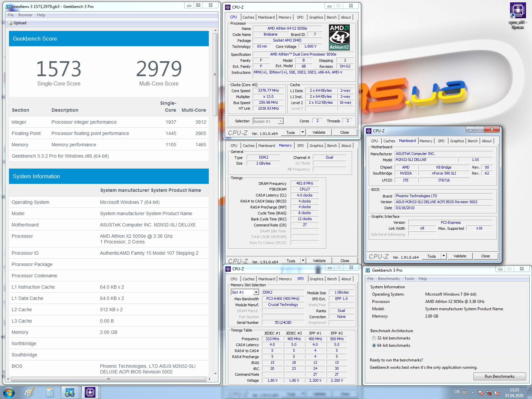Switch to Bench tab in Mainboard CPU-Z window
Image resolution: width=532 pixels, height=399 pixels.
(472, 141)
